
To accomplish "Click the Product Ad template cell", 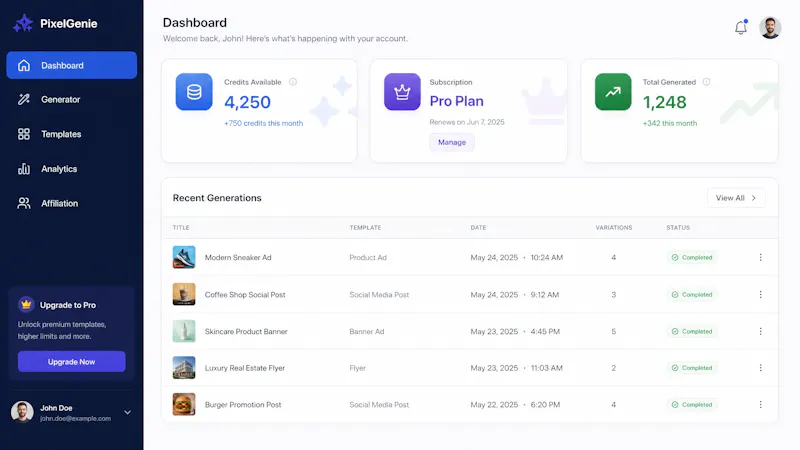I will click(x=368, y=258).
